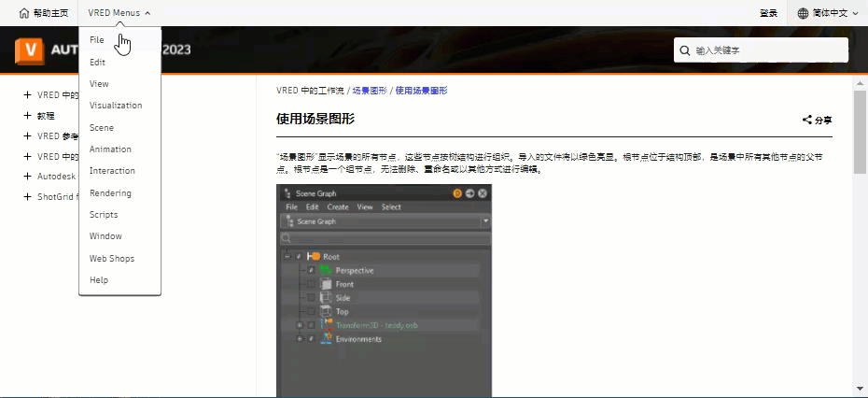Click the Autodesk VRED orange V logo
868x398 pixels.
coord(29,50)
